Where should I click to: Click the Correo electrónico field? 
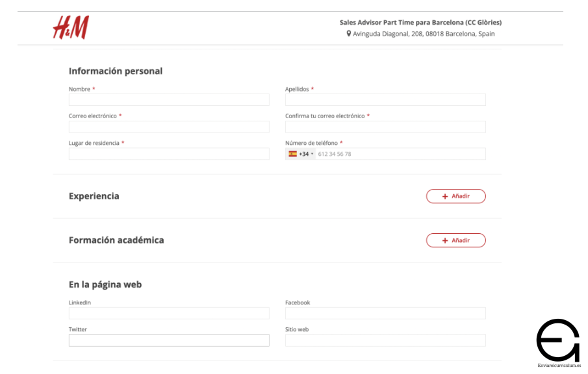coord(169,127)
